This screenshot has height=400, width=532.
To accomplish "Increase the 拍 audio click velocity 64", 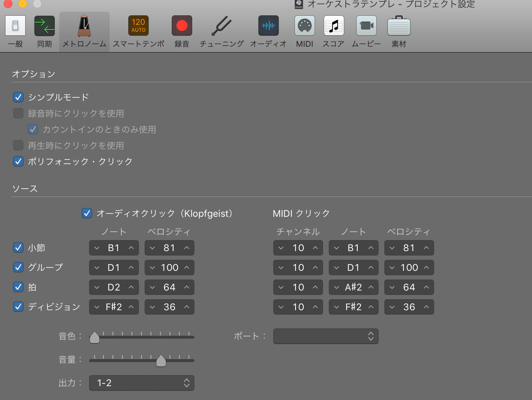I will (x=187, y=287).
